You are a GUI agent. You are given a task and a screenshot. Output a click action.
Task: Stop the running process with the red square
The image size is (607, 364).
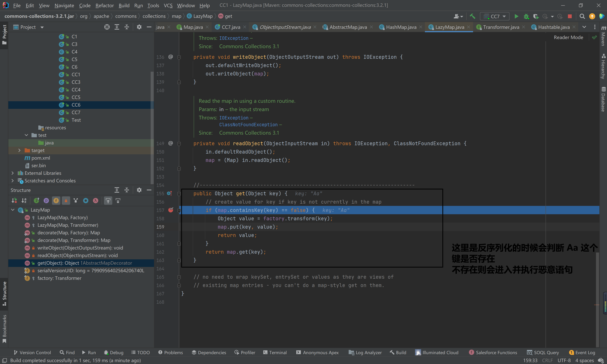coord(570,16)
